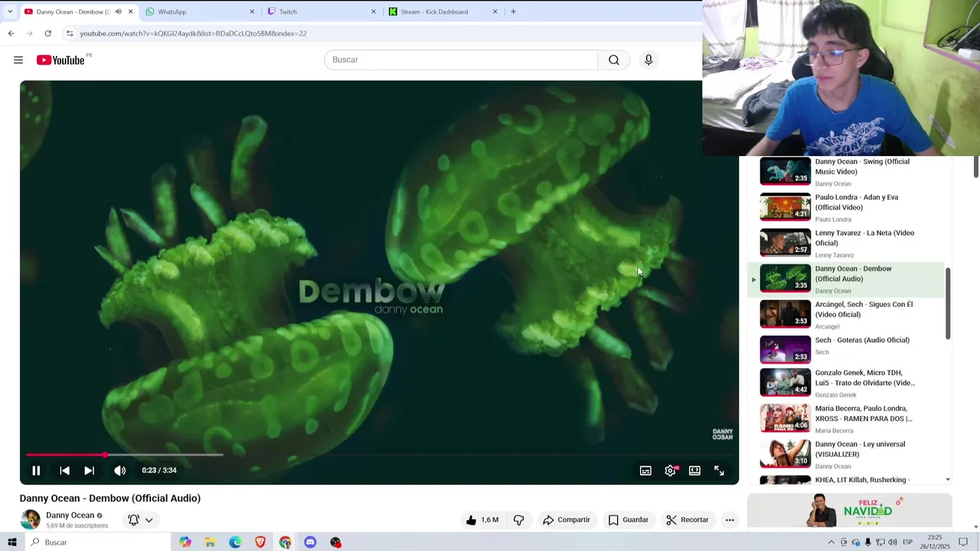
Task: Open the more actions three-dot menu
Action: [730, 520]
